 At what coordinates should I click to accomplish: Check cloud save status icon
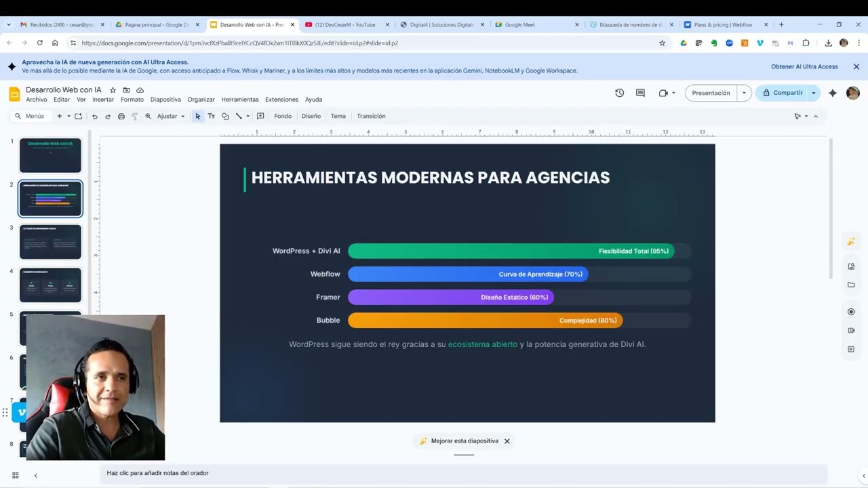click(x=140, y=90)
